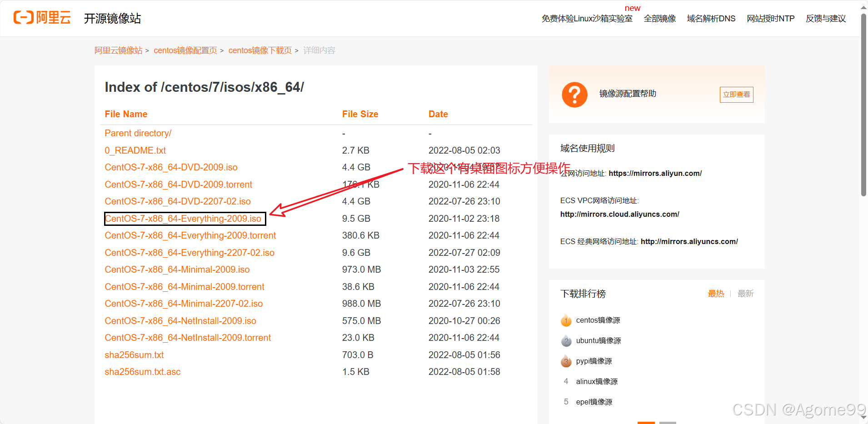
Task: Open the 全部镜像 navigation entry
Action: pos(659,19)
